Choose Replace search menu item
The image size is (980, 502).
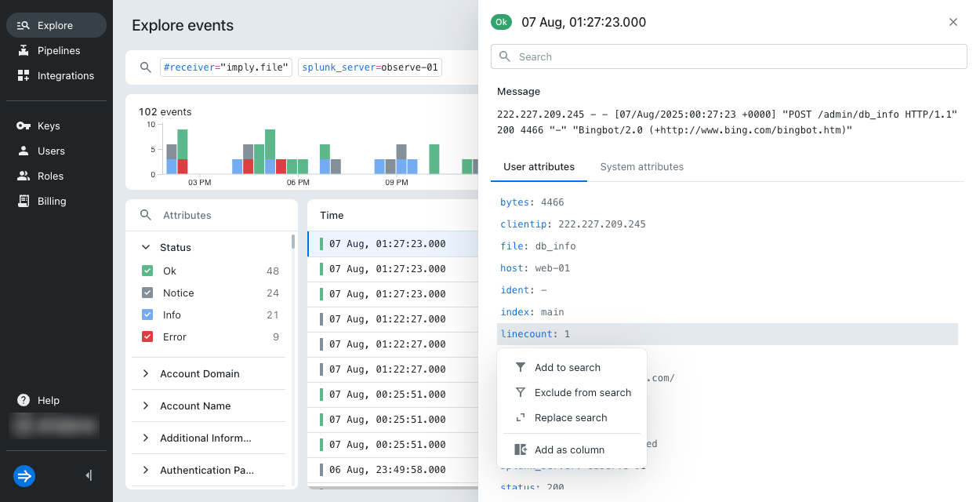pyautogui.click(x=572, y=417)
